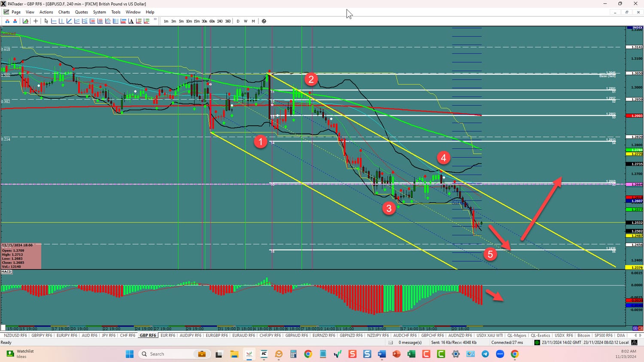Switch chart to the 5m timeframe
Image resolution: width=644 pixels, height=362 pixels.
click(x=181, y=21)
